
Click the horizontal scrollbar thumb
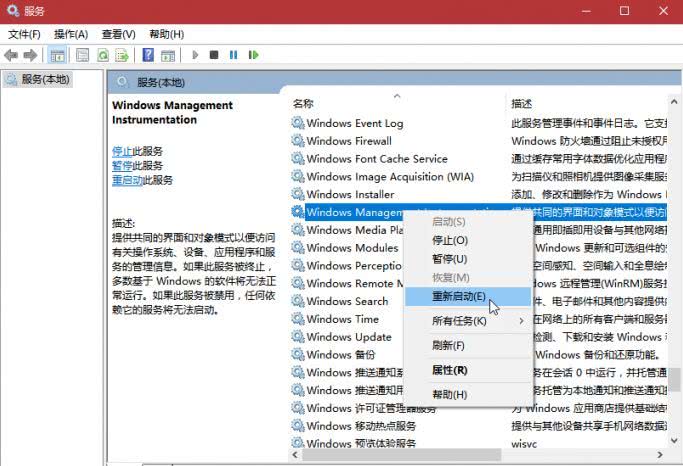pyautogui.click(x=402, y=455)
